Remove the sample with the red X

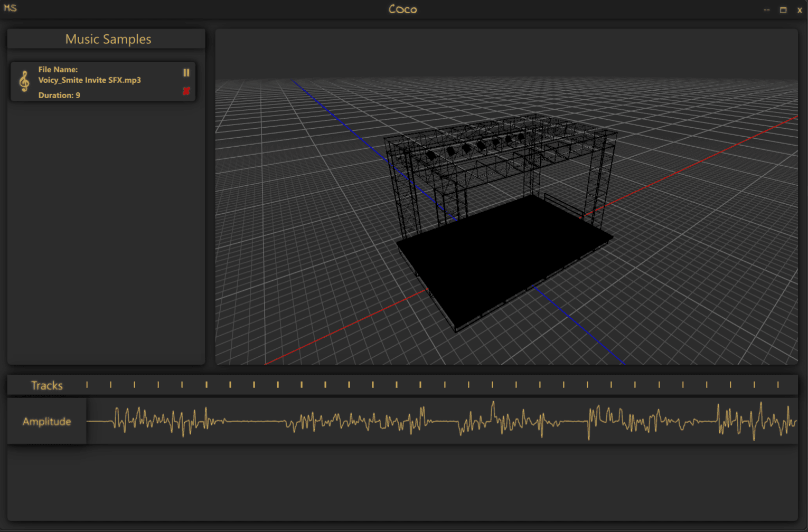186,91
